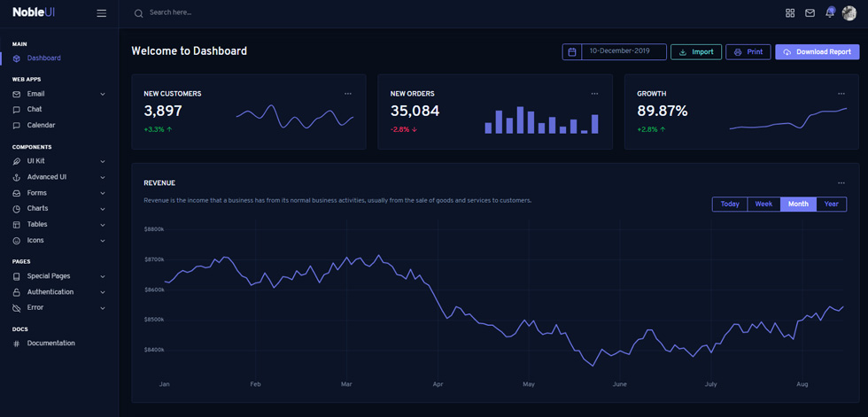868x417 pixels.
Task: Expand the Special Pages chevron
Action: 103,276
